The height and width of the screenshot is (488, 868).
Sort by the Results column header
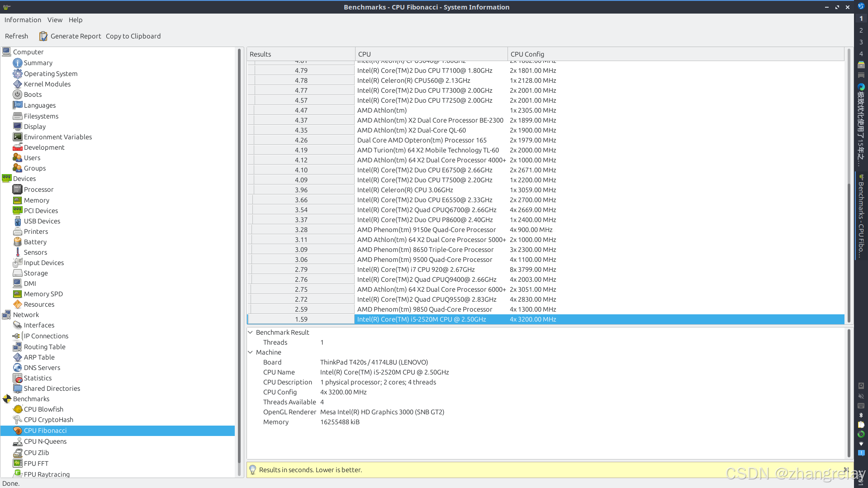click(301, 54)
